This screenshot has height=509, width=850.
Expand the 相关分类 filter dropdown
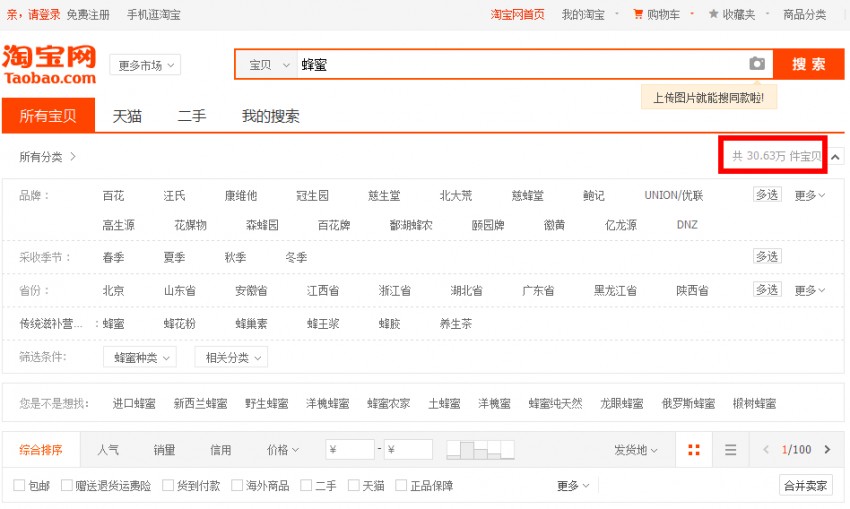[231, 357]
